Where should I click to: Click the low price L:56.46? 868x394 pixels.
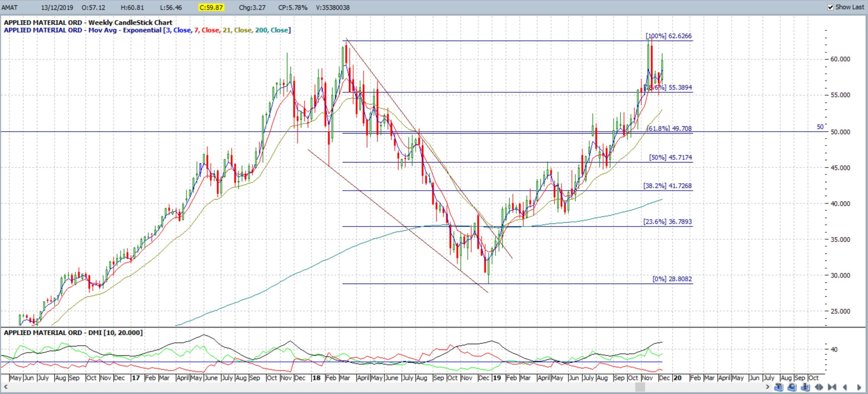[x=171, y=7]
